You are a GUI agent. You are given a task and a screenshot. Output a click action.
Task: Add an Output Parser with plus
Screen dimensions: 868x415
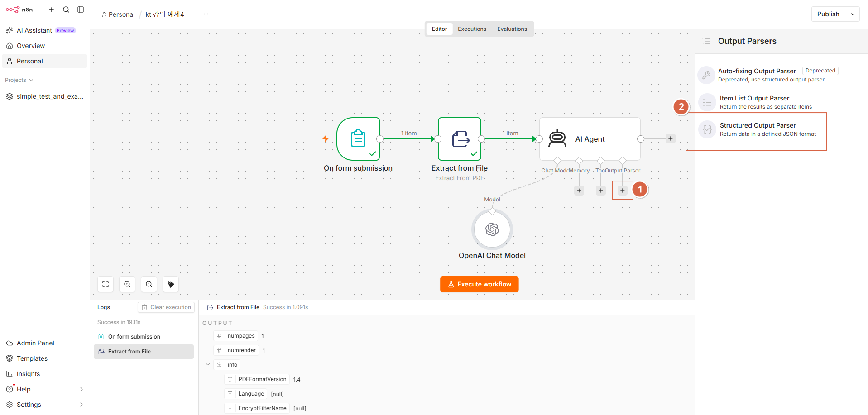(623, 191)
